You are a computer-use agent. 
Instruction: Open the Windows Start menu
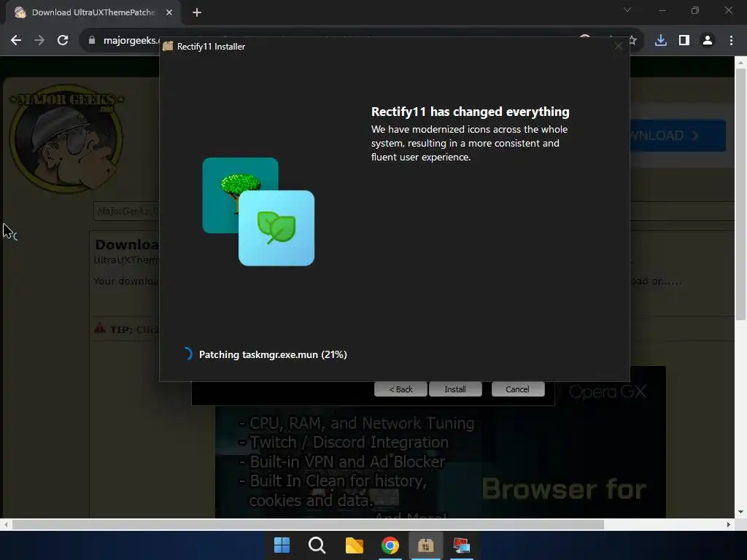282,545
